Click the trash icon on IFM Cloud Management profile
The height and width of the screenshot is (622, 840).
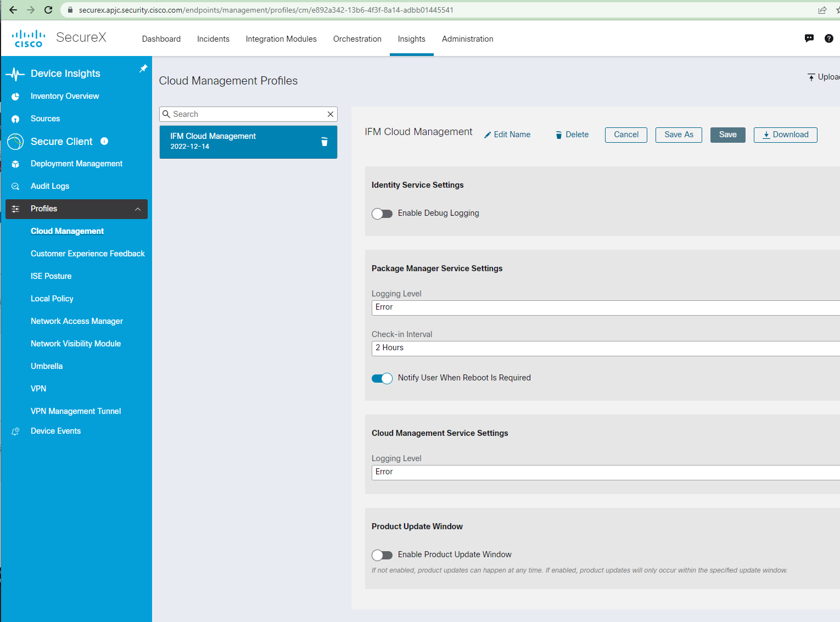pos(324,142)
